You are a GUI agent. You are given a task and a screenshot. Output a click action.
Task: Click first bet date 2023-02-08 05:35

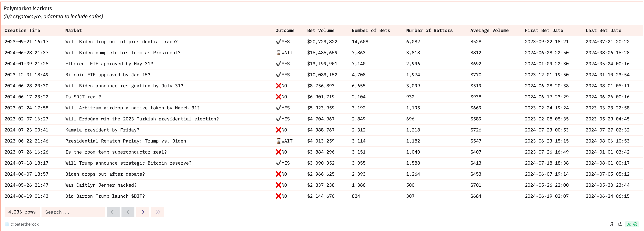coord(547,119)
